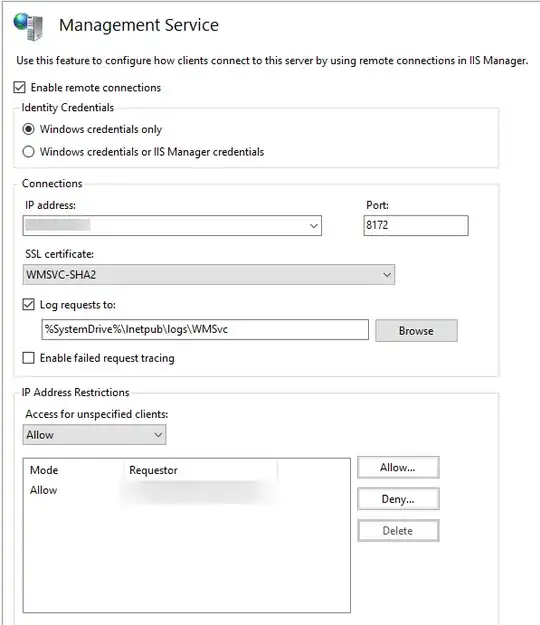
Task: Open the SSL certificate WMSVC-SHA2 dropdown
Action: 208,275
